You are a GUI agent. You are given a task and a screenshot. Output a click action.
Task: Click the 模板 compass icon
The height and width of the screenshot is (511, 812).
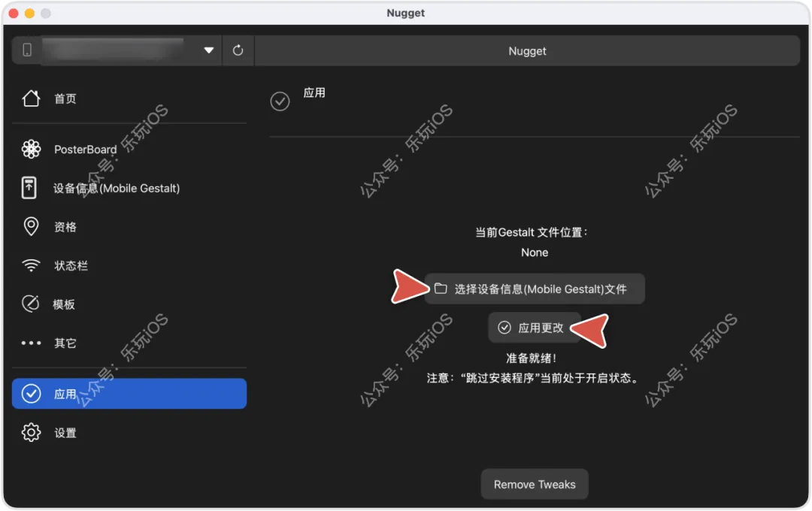point(31,304)
